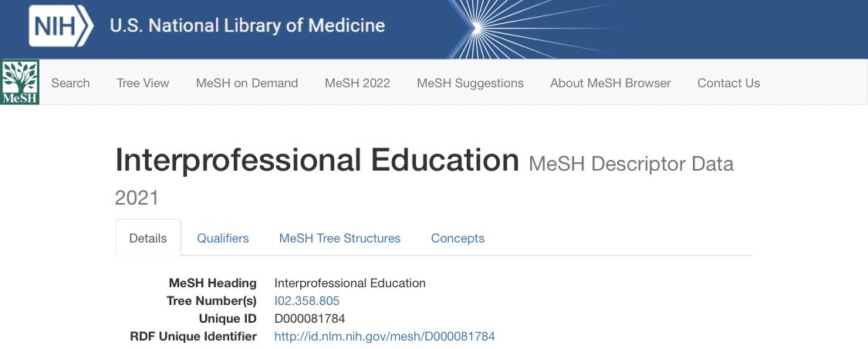Switch to MeSH Tree Structures tab
The width and height of the screenshot is (868, 349).
coord(340,239)
